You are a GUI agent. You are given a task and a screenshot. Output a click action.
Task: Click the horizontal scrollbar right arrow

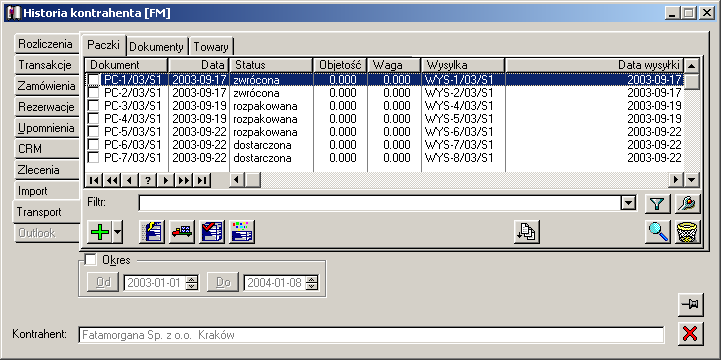(x=676, y=179)
